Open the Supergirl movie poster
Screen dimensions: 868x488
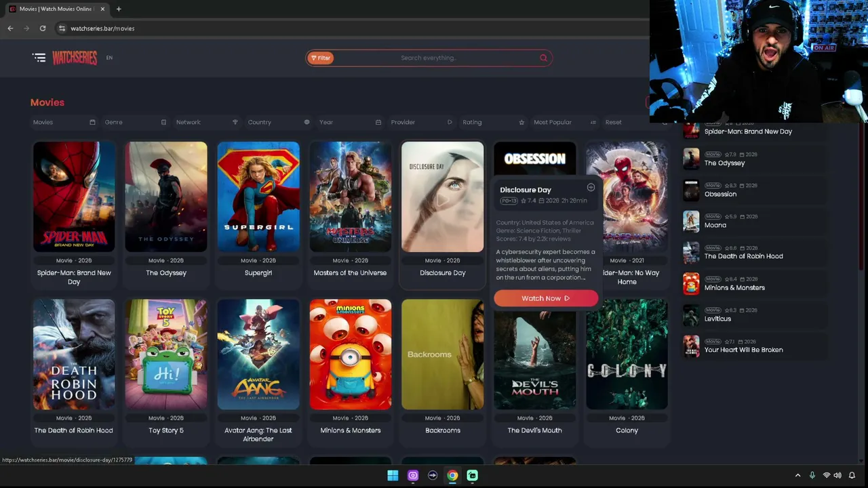258,197
